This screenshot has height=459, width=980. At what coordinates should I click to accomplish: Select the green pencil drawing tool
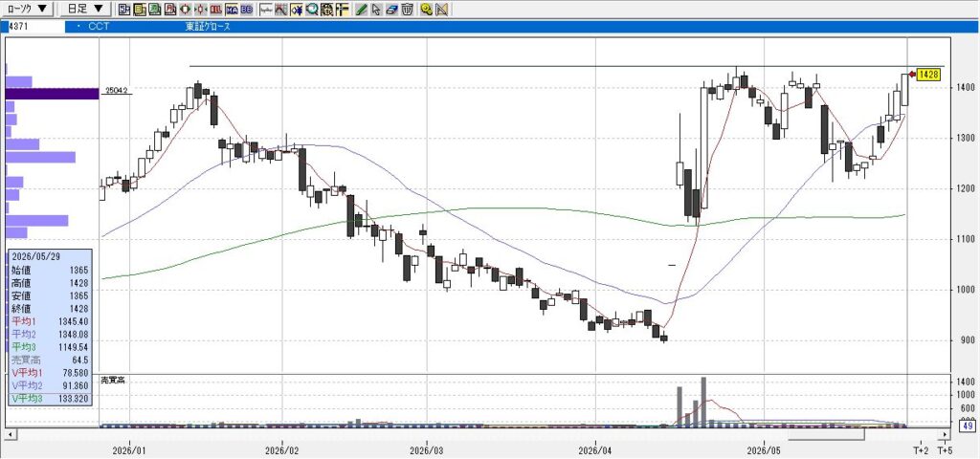pyautogui.click(x=361, y=10)
